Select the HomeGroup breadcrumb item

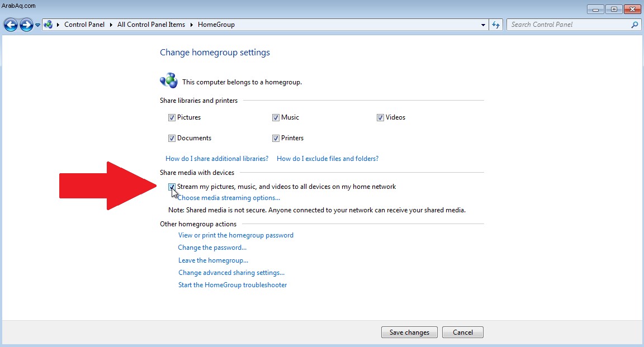(216, 25)
